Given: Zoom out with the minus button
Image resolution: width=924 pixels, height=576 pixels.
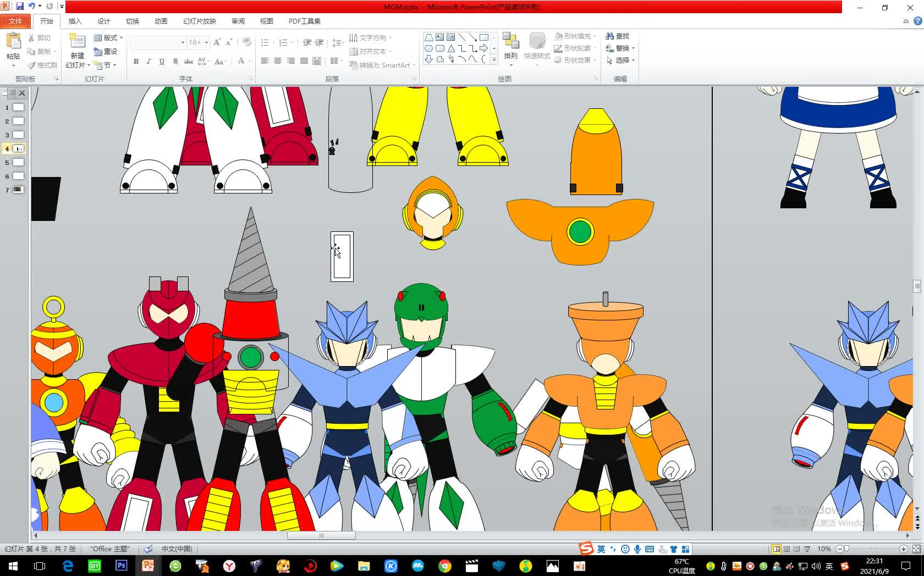Looking at the screenshot, I should click(839, 549).
